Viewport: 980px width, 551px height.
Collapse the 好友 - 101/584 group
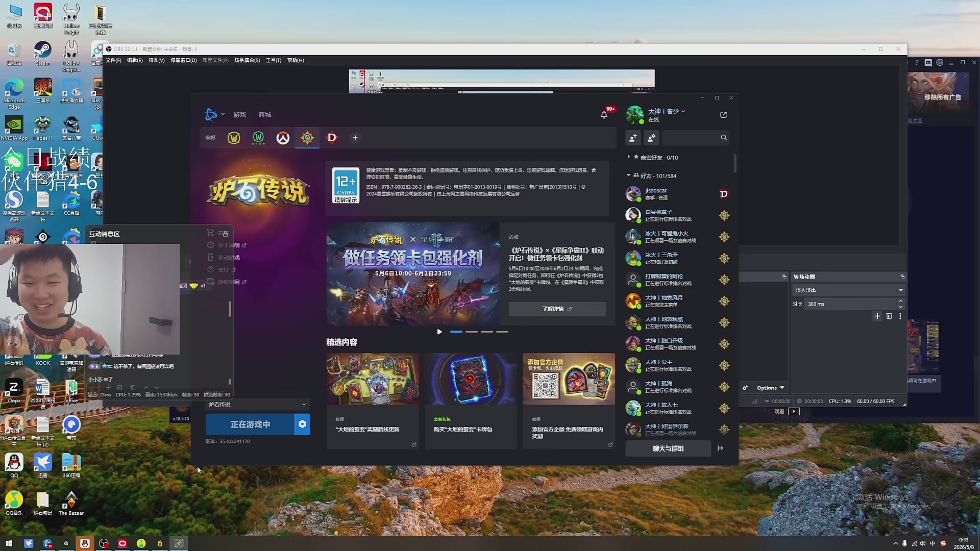point(651,176)
